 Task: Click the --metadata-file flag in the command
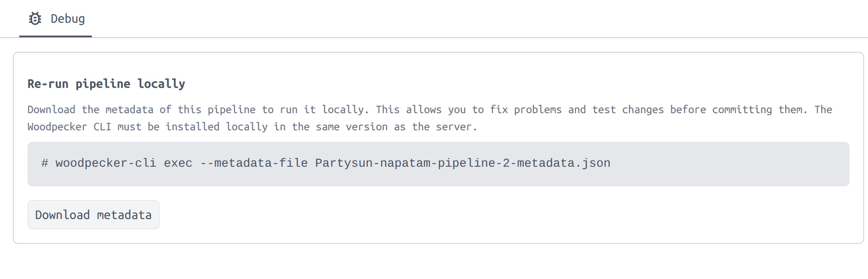254,163
